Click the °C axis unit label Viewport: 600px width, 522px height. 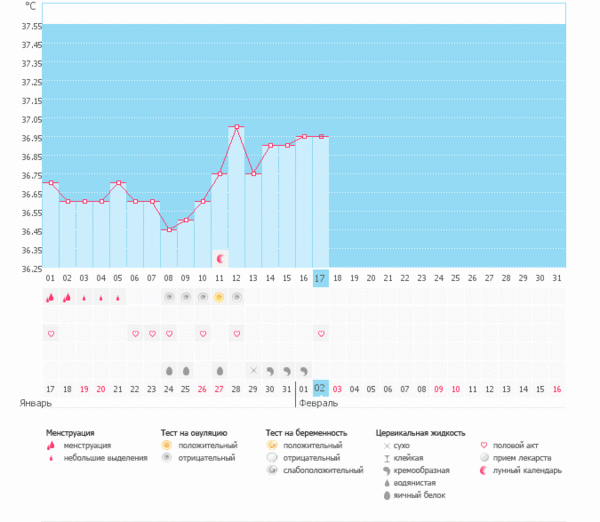31,6
